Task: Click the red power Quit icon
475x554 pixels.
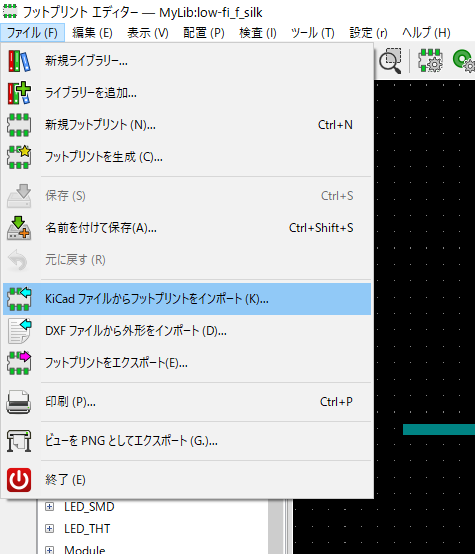Action: point(19,480)
